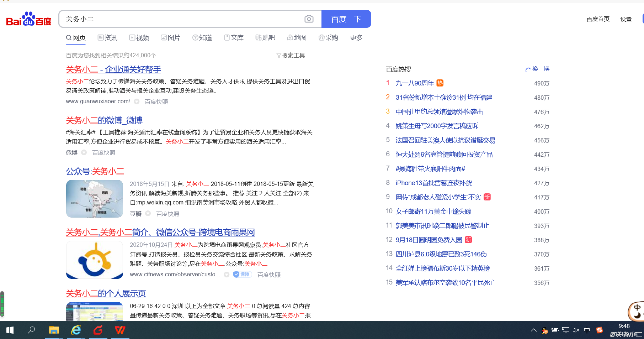The width and height of the screenshot is (644, 339).
Task: Open Windows taskbar search
Action: [x=31, y=330]
